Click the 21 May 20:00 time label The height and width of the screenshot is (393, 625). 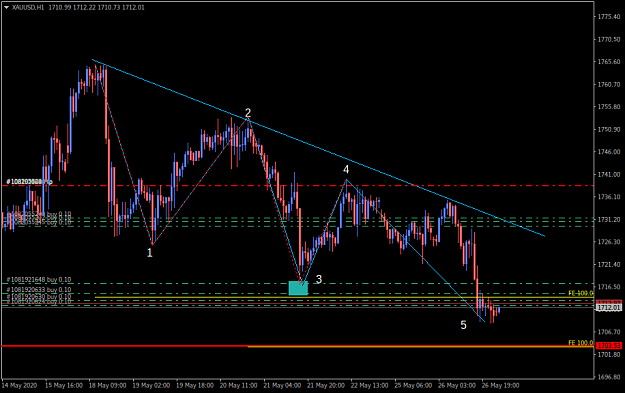coord(326,385)
